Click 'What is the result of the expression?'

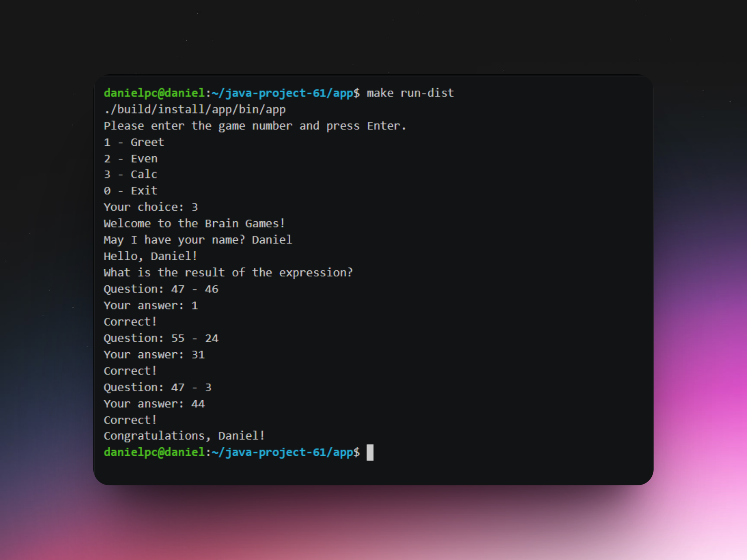[228, 273]
